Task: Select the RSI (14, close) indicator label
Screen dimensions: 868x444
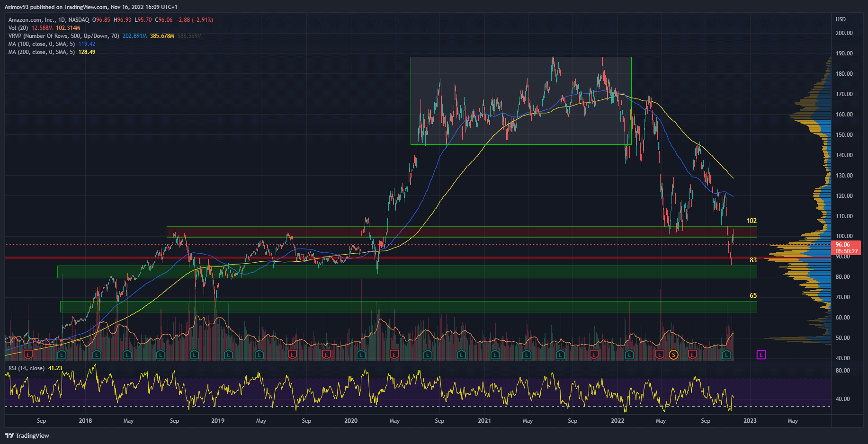Action: click(x=27, y=368)
